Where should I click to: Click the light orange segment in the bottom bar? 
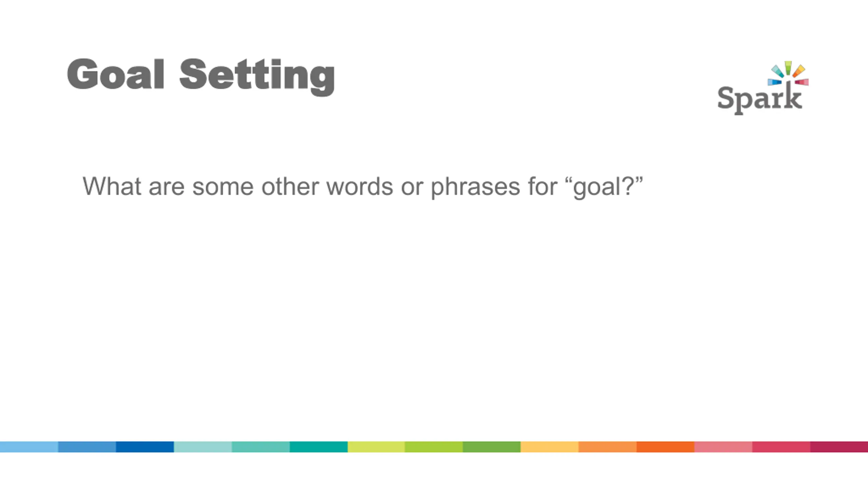tap(607, 447)
